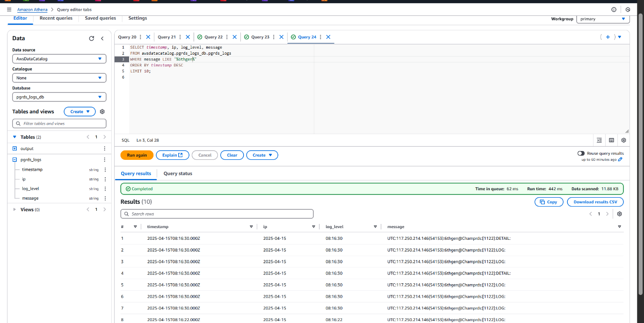Switch to the Saved queries tab
The height and width of the screenshot is (323, 644).
coord(101,18)
